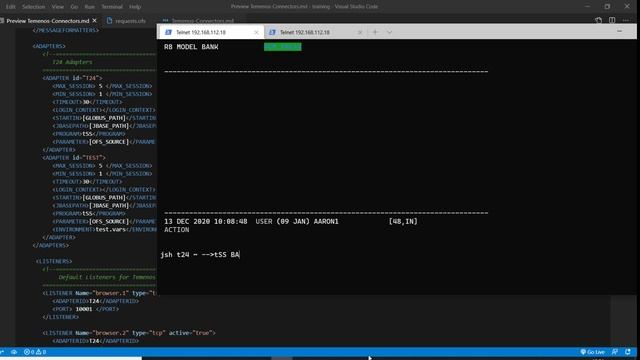Click the LISTENER Name="browser.1" line
Image resolution: width=640 pixels, height=360 pixels.
100,293
